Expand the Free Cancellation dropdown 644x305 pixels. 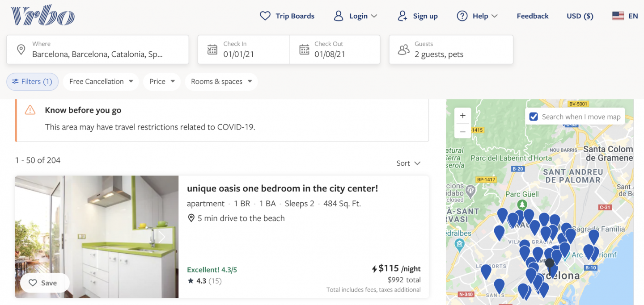tap(101, 82)
